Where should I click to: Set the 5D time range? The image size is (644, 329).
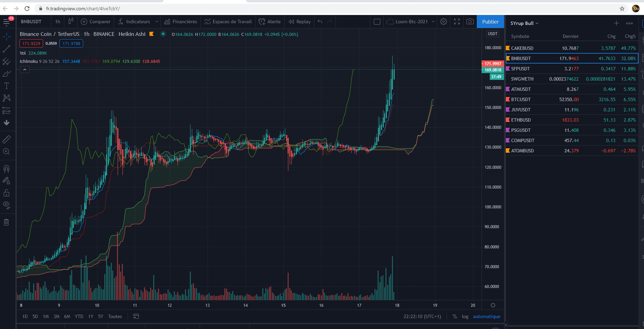(35, 316)
